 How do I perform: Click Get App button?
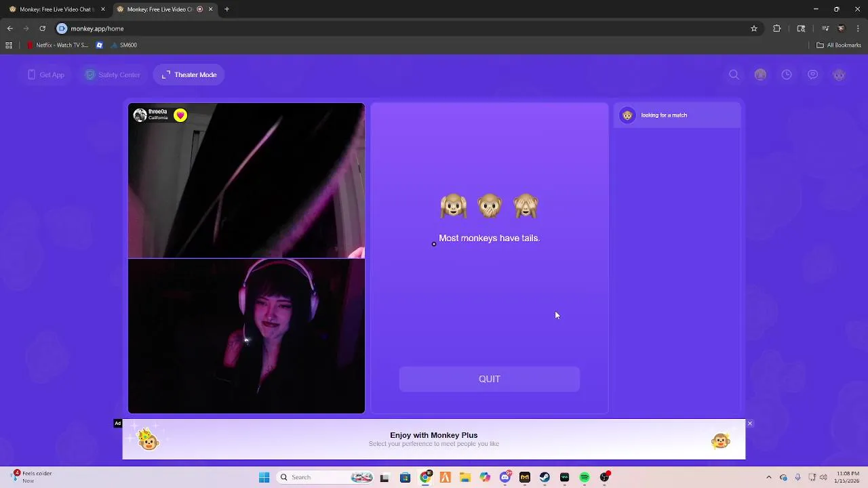[x=46, y=75]
